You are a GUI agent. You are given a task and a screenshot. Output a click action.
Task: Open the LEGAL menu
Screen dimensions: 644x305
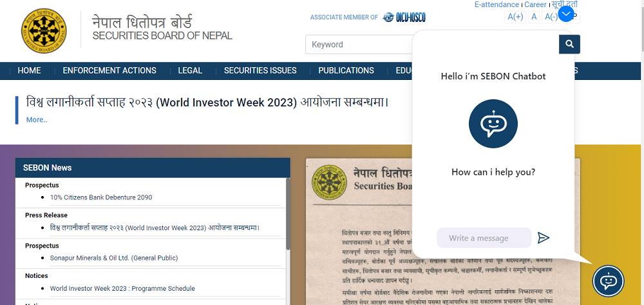(x=190, y=71)
